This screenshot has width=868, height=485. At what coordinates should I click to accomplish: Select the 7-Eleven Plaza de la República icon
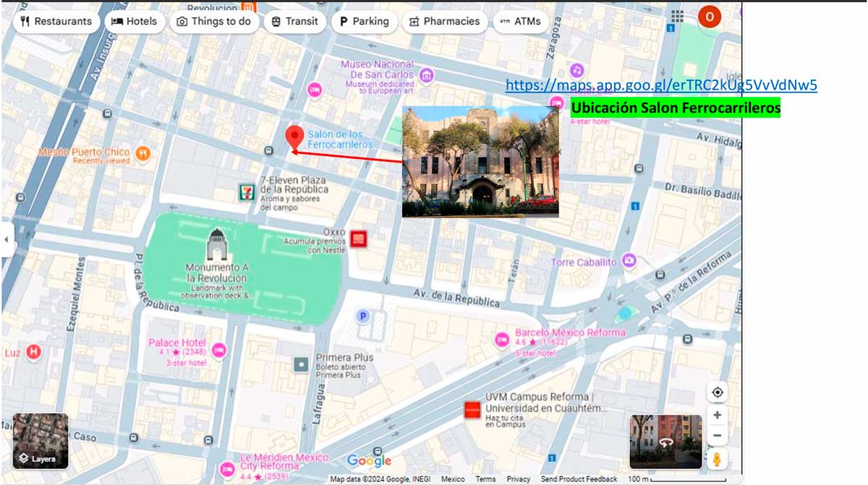pos(247,192)
